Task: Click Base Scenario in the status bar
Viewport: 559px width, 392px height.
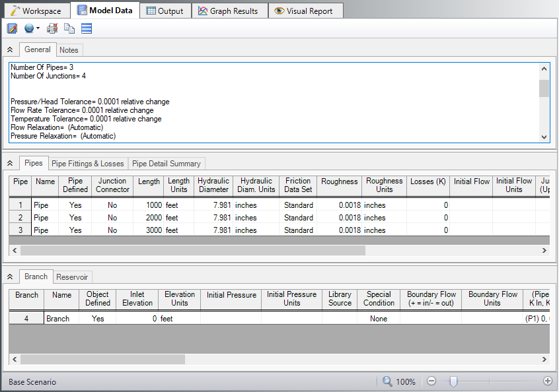Action: [32, 382]
